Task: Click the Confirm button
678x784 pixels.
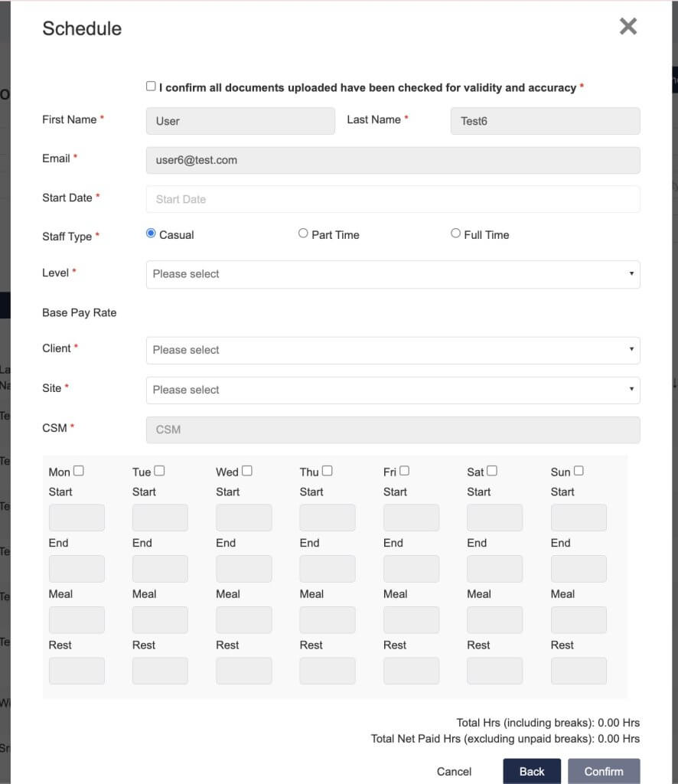Action: tap(604, 771)
